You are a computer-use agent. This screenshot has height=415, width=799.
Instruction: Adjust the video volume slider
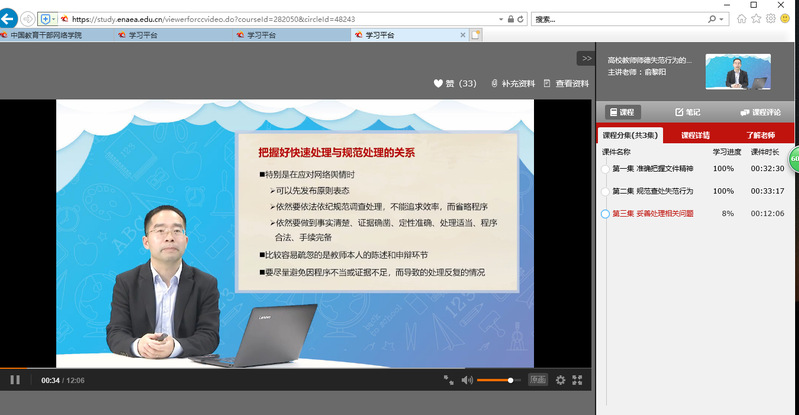tap(498, 380)
